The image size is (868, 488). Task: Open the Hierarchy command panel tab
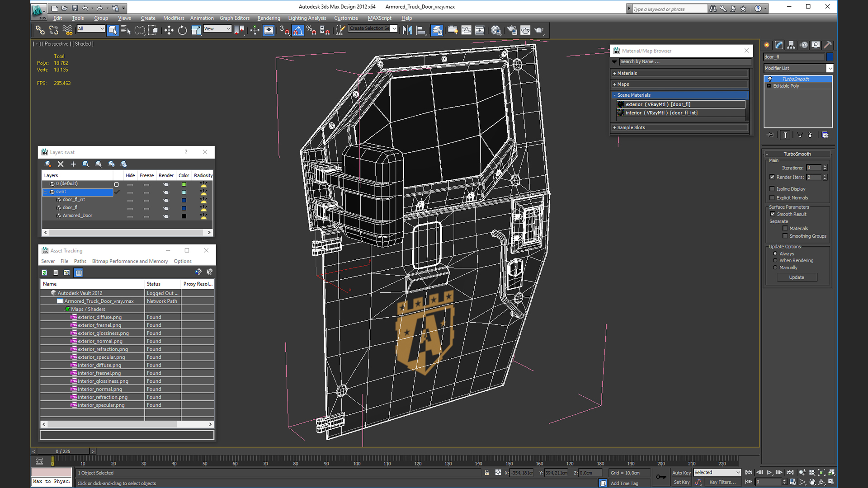(791, 45)
